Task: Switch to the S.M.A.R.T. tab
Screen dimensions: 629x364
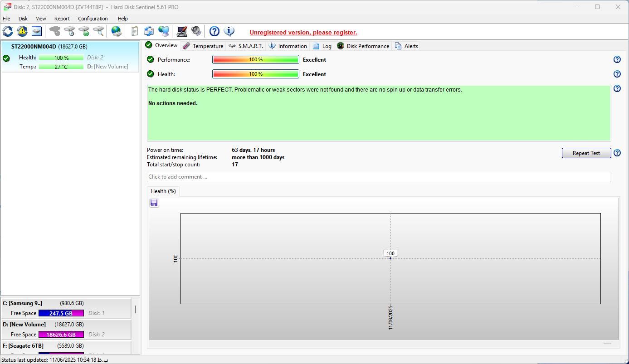Action: tap(246, 46)
